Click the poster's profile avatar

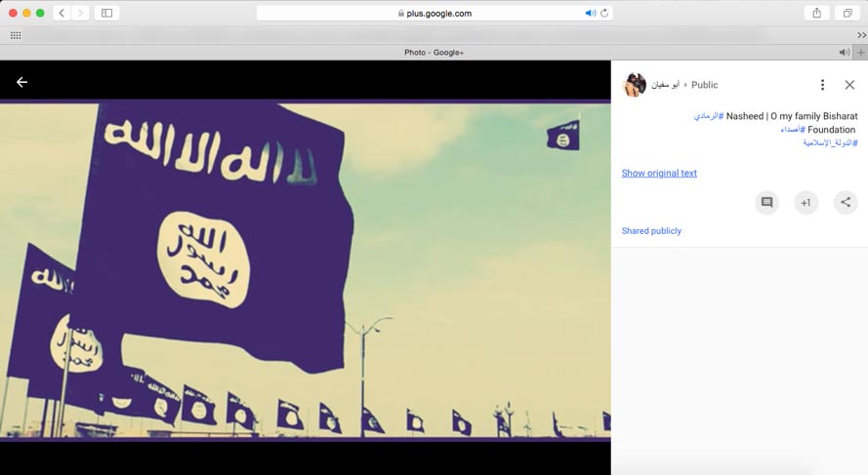point(635,85)
